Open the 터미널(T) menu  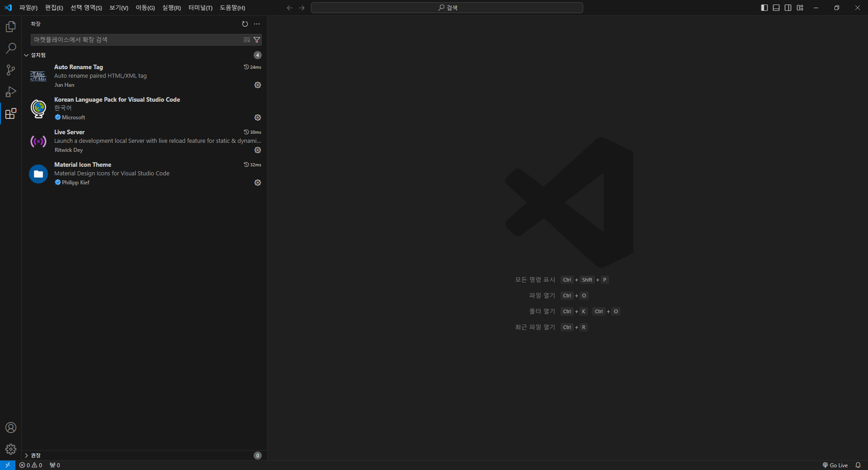(x=200, y=8)
